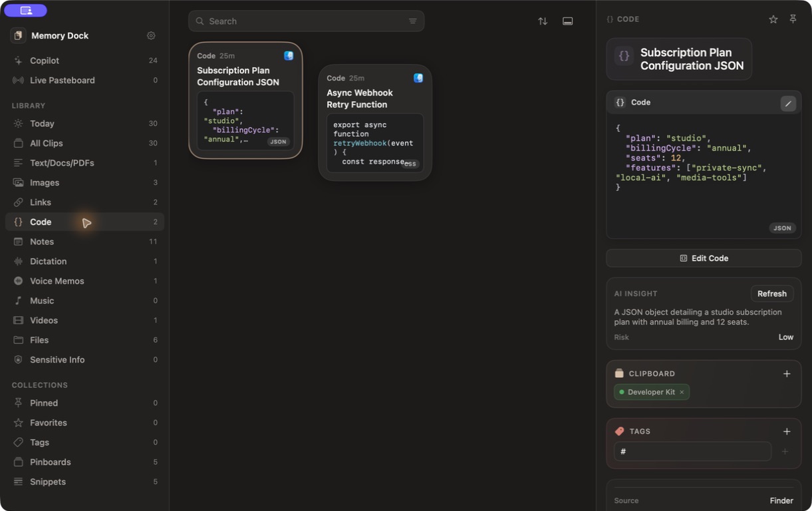Open Memory Dock settings gear
812x511 pixels.
pyautogui.click(x=151, y=36)
